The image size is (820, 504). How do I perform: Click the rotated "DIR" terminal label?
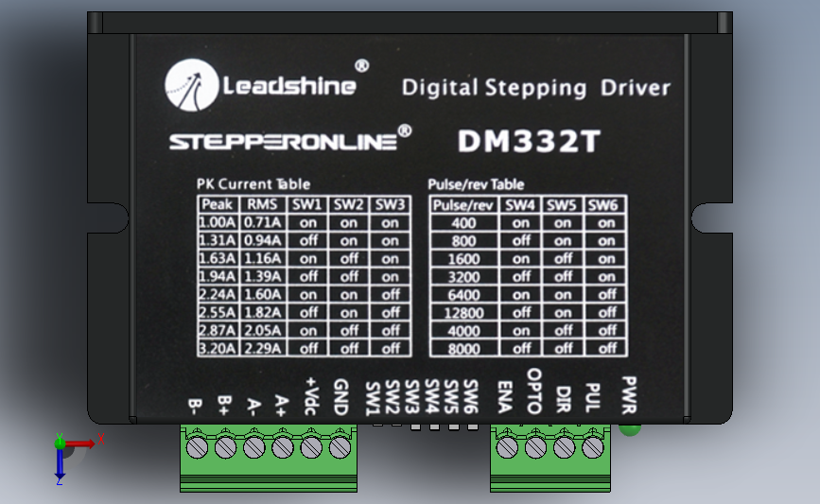pyautogui.click(x=564, y=399)
